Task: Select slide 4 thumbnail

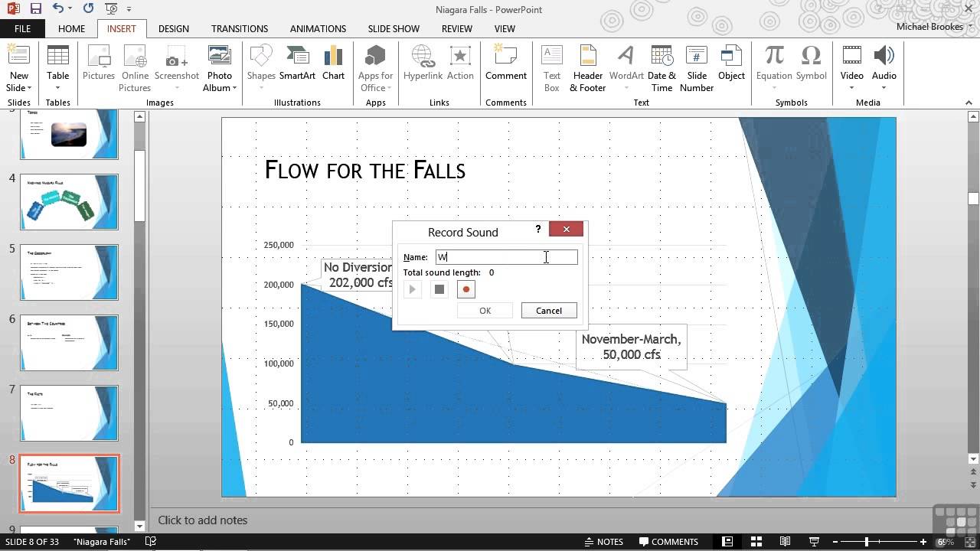Action: [x=69, y=202]
